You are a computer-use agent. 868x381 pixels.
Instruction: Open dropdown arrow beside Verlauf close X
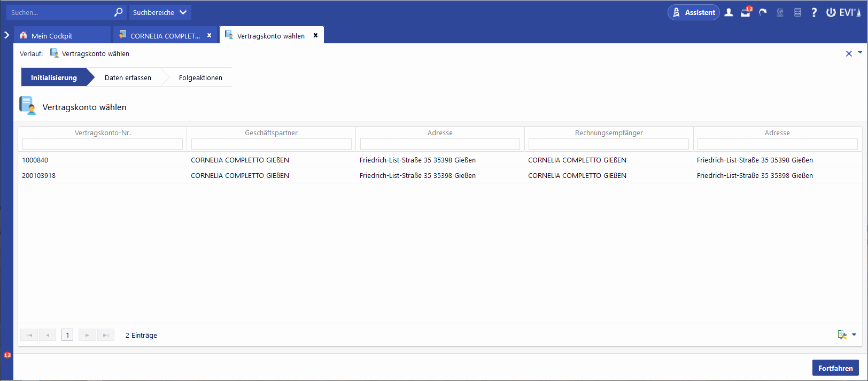click(860, 52)
